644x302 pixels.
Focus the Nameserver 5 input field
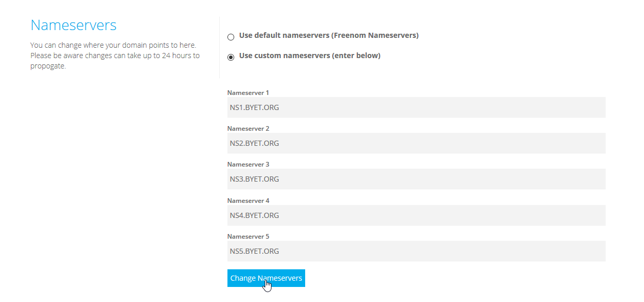(x=416, y=251)
